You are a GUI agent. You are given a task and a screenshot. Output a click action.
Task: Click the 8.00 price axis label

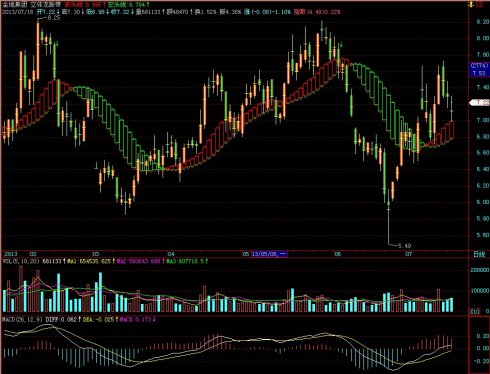pyautogui.click(x=483, y=38)
